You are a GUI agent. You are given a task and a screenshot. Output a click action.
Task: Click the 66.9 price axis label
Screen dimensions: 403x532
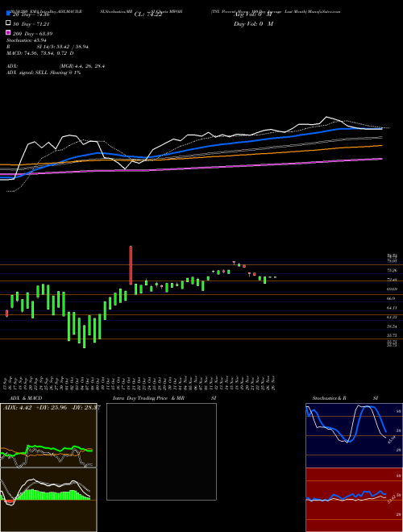point(391,298)
